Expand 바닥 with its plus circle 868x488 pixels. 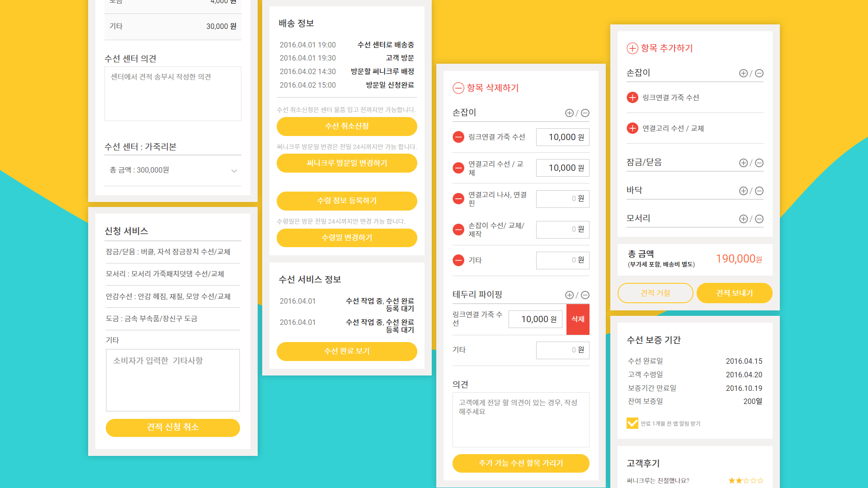coord(743,191)
